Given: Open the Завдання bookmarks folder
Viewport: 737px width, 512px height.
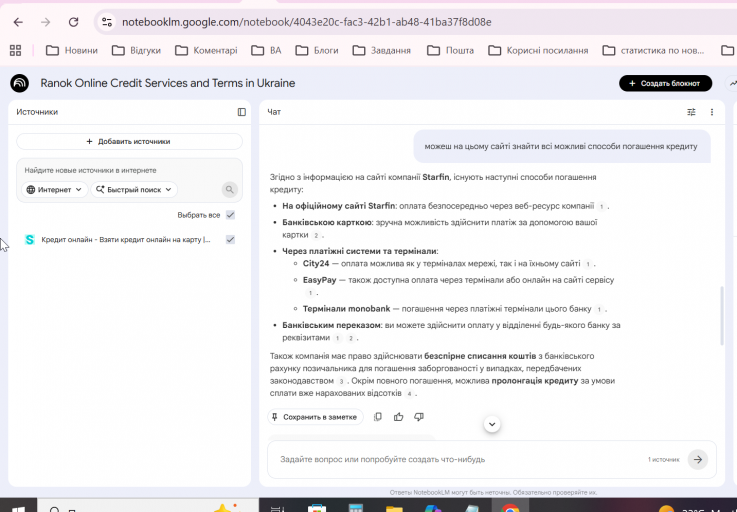Looking at the screenshot, I should click(x=382, y=50).
